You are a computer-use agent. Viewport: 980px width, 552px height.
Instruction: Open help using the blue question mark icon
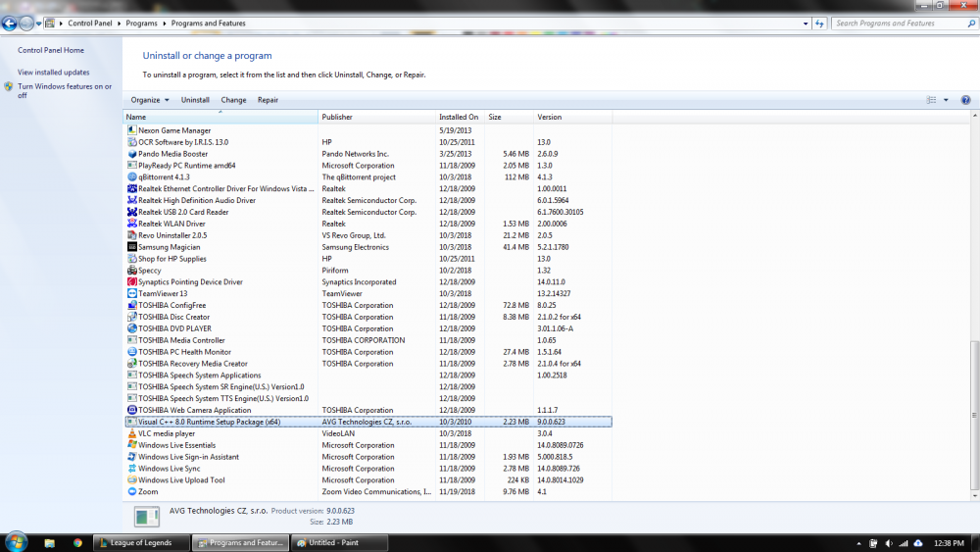coord(965,100)
